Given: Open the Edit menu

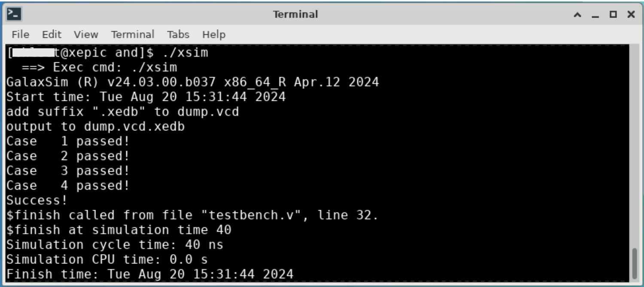Looking at the screenshot, I should point(52,34).
